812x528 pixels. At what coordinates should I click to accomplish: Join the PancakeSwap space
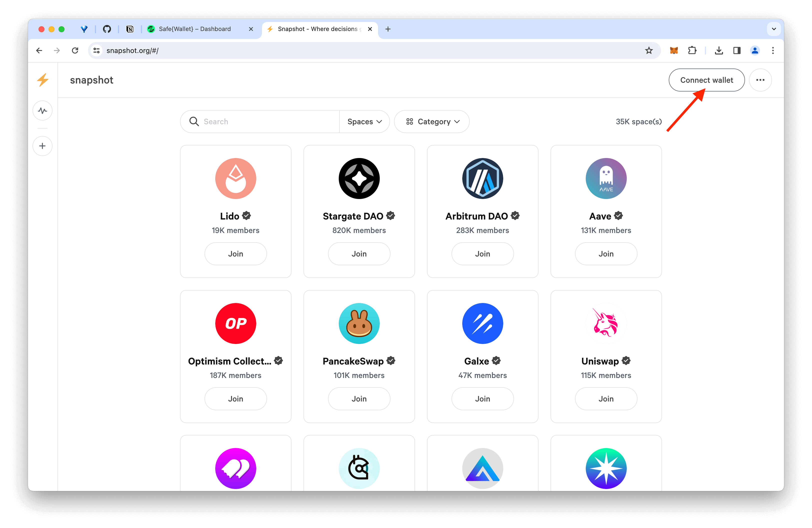(x=359, y=399)
